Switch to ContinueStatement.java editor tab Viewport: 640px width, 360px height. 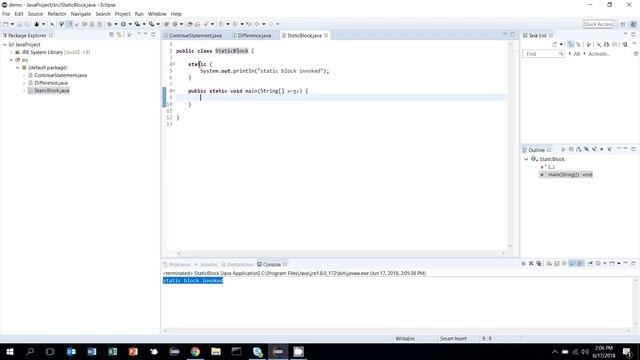point(193,36)
